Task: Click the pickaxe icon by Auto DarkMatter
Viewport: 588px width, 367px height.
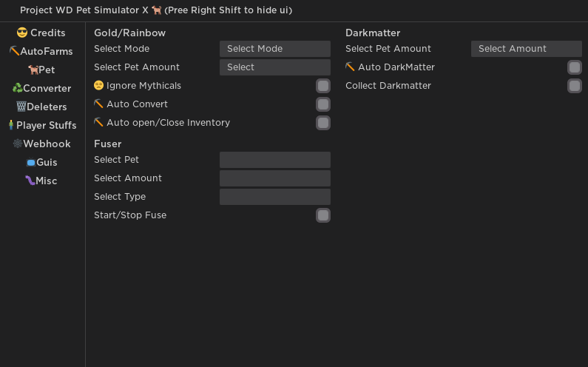Action: [350, 67]
